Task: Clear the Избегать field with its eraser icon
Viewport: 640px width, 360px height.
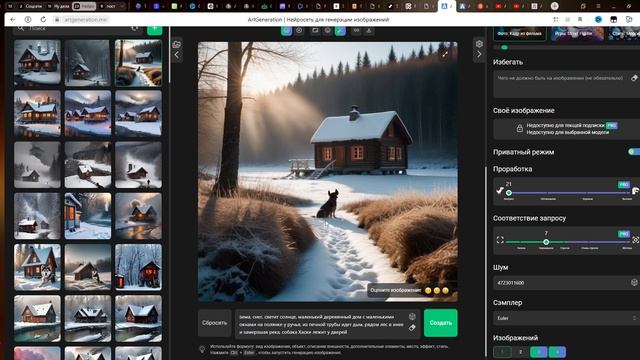Action: [634, 78]
